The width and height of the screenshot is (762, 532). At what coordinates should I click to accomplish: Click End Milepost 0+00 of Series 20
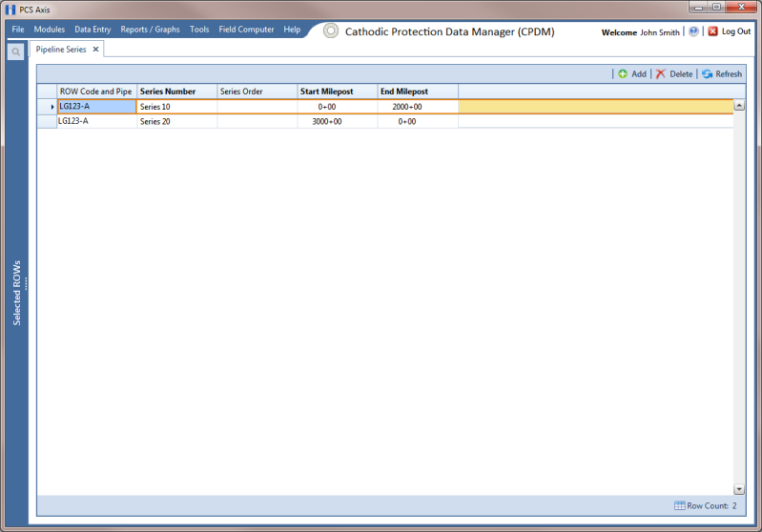pos(418,121)
